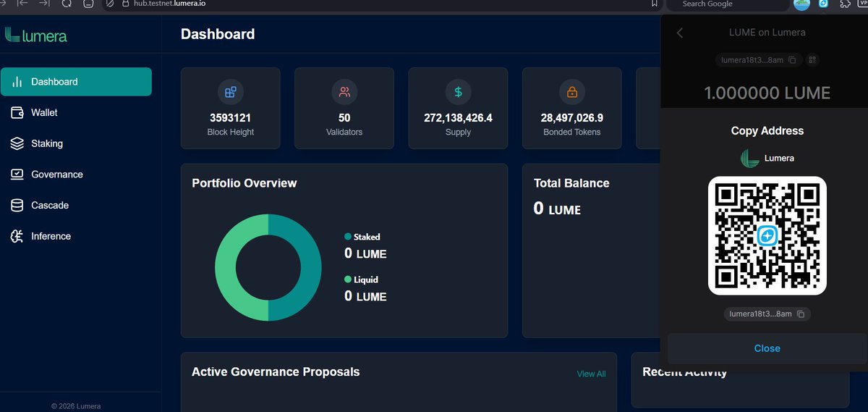Open the Wallet page in sidebar
The width and height of the screenshot is (868, 412).
pos(76,113)
